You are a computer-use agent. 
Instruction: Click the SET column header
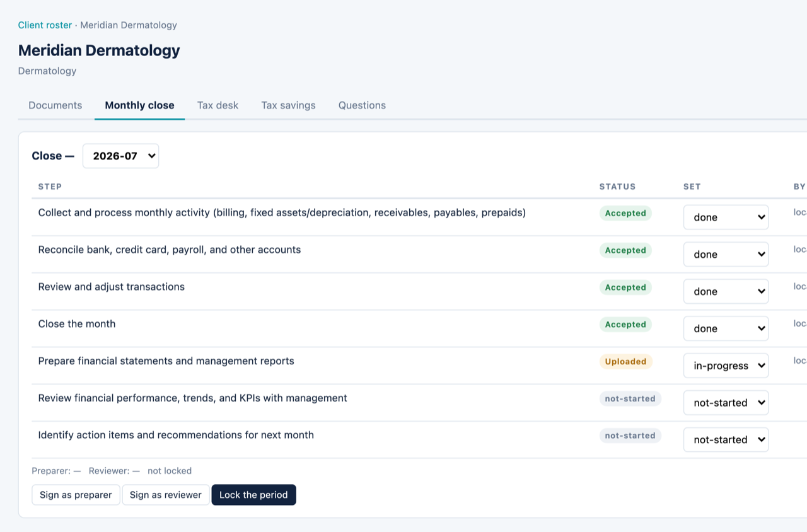coord(692,187)
